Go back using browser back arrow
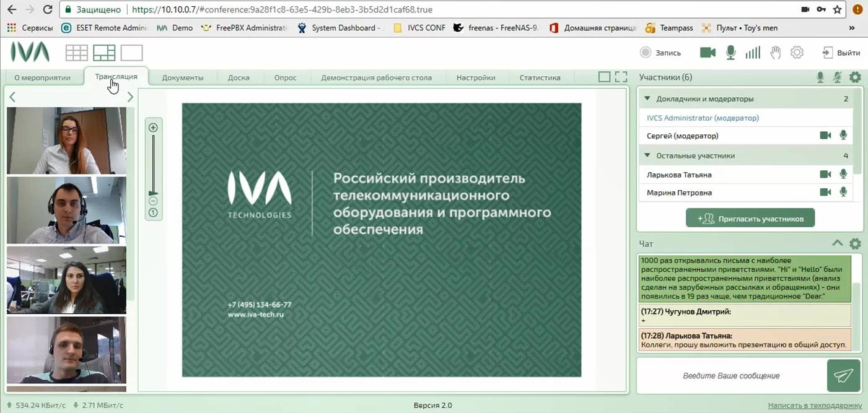The image size is (868, 413). point(11,10)
